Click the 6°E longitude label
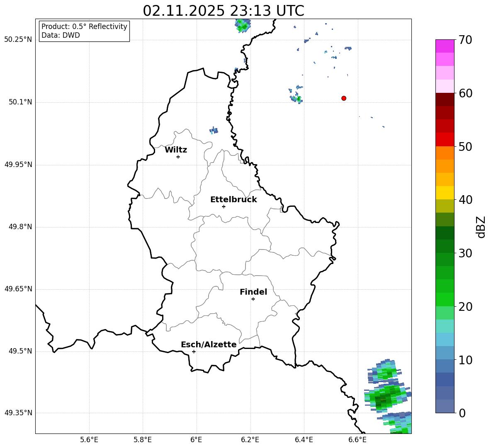The width and height of the screenshot is (491, 448). [196, 440]
